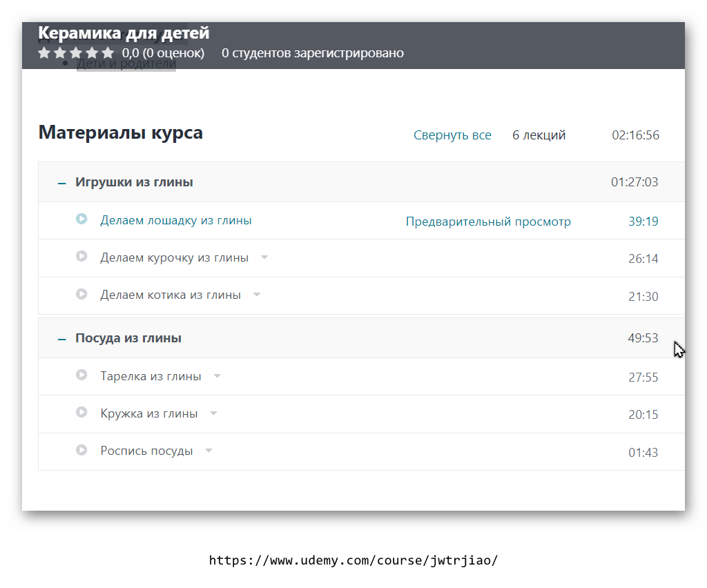This screenshot has width=707, height=588.
Task: Select the play icon for 'Роспись посуды'
Action: pos(81,449)
